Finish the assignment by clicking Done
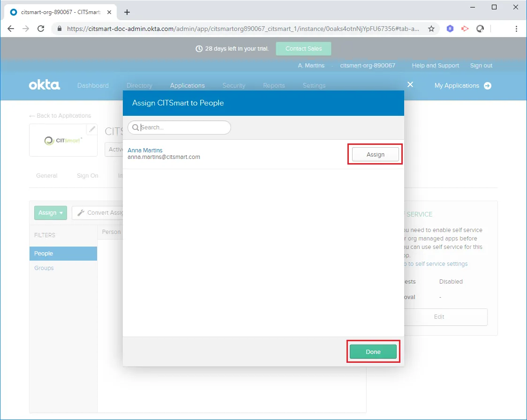 [373, 352]
